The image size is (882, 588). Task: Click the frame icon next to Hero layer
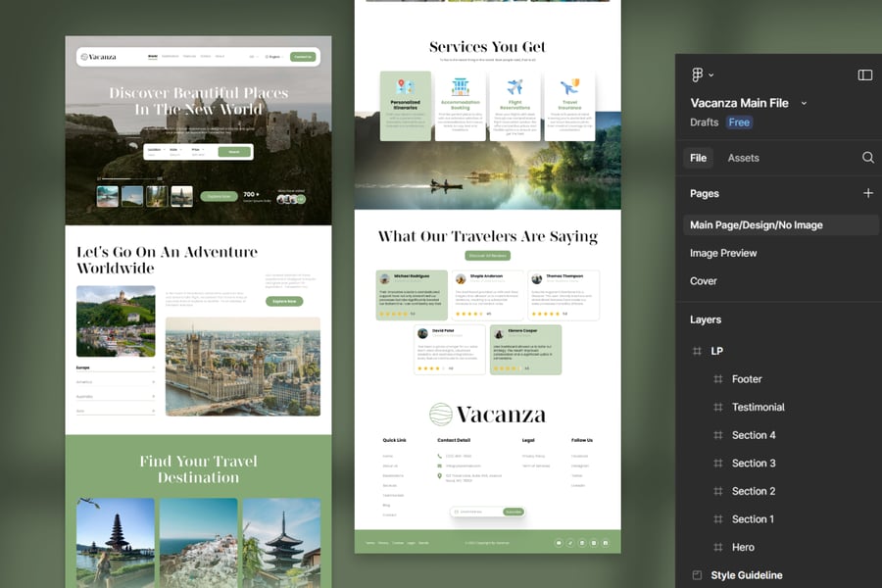pos(717,547)
